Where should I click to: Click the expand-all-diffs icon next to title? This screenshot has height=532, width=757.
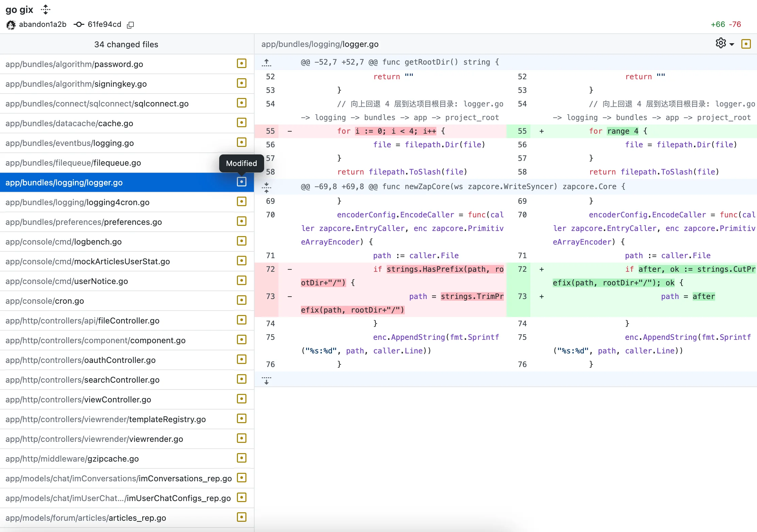(x=45, y=10)
